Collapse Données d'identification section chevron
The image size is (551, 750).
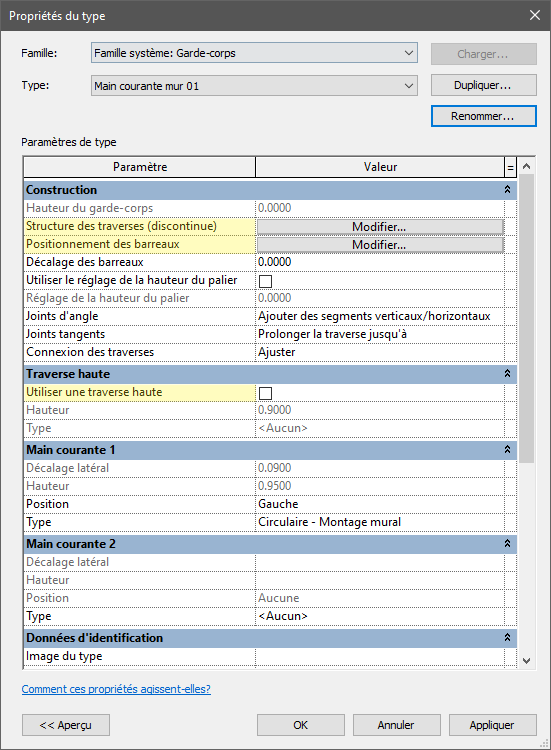tap(507, 638)
